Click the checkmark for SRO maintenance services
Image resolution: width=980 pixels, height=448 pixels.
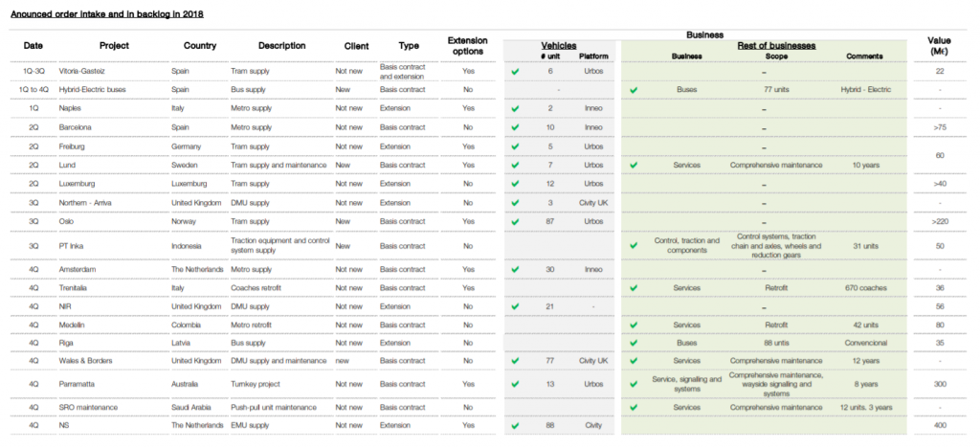click(634, 408)
